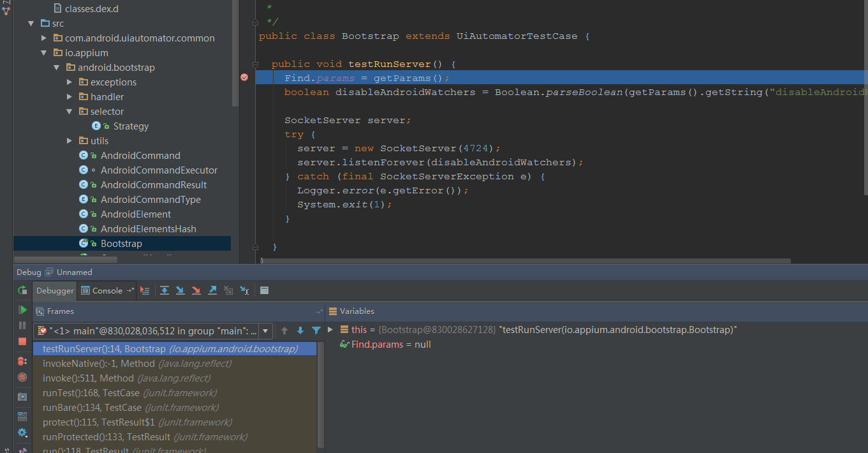Select the runProtected():133 frame
Viewport: 868px width, 453px height.
click(175, 437)
